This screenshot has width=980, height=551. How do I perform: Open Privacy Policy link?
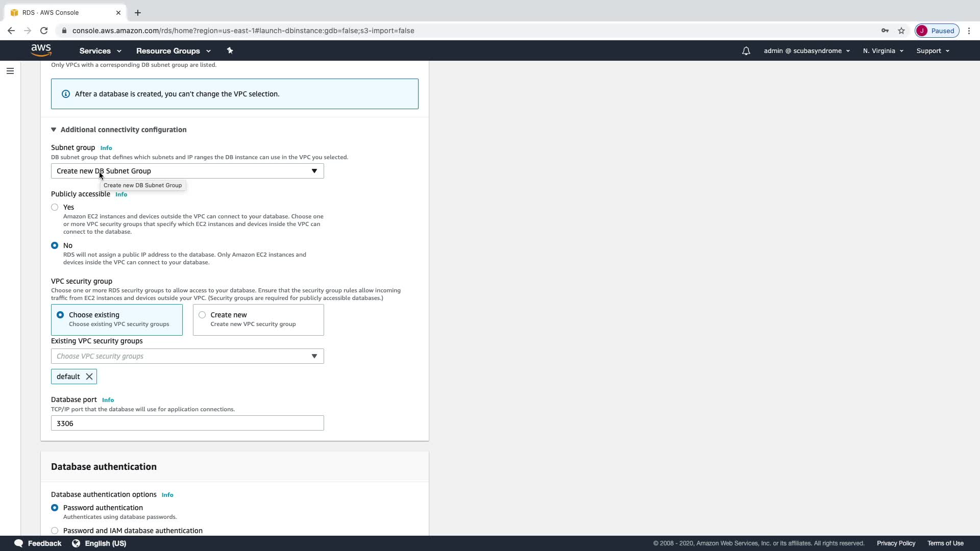896,543
